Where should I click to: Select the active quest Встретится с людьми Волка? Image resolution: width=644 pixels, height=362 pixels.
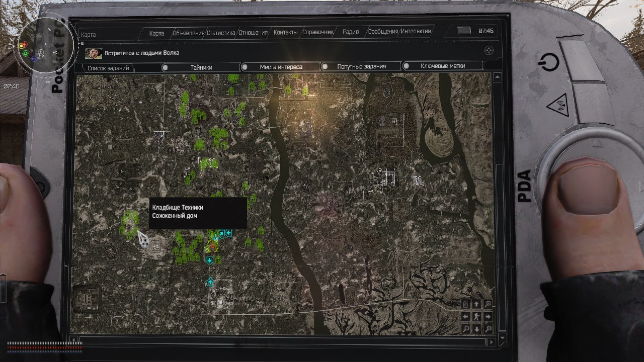pyautogui.click(x=141, y=53)
